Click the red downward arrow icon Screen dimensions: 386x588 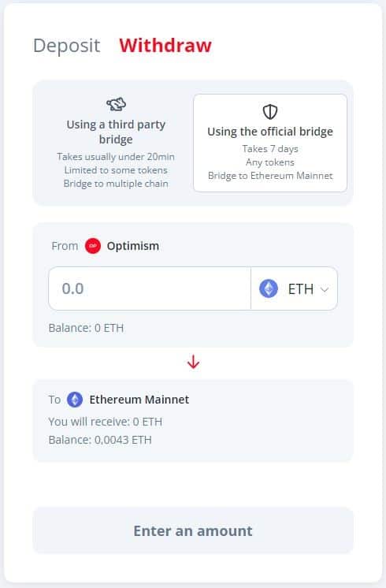pyautogui.click(x=193, y=363)
